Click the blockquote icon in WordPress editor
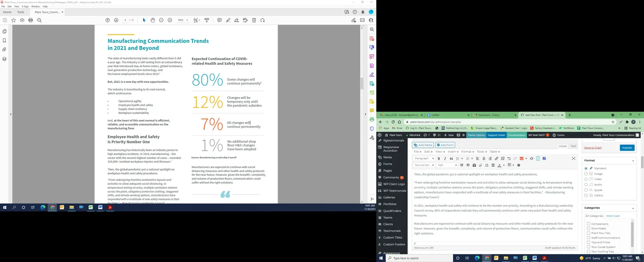This screenshot has width=644, height=262. click(451, 158)
